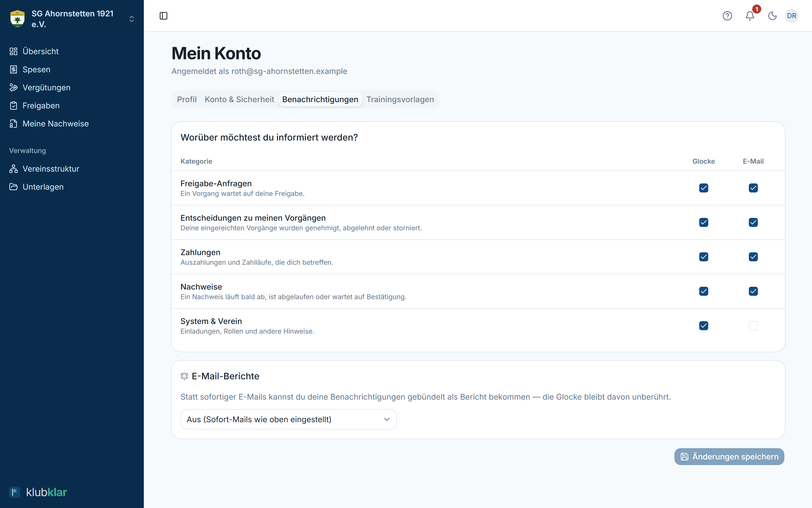Image resolution: width=812 pixels, height=508 pixels.
Task: Toggle Glocke for System & Verein
Action: pyautogui.click(x=704, y=326)
